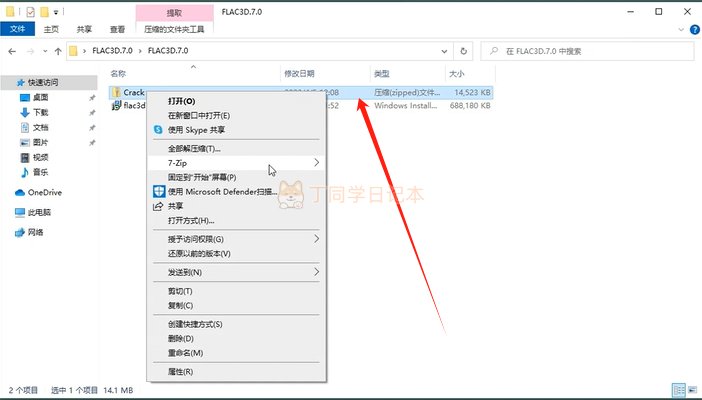This screenshot has height=400, width=702.
Task: Choose 在新窗口中打开(E)
Action: (x=236, y=116)
